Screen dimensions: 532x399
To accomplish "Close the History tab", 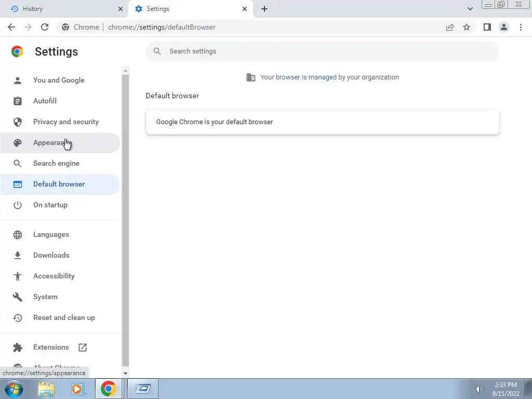I will (x=121, y=9).
